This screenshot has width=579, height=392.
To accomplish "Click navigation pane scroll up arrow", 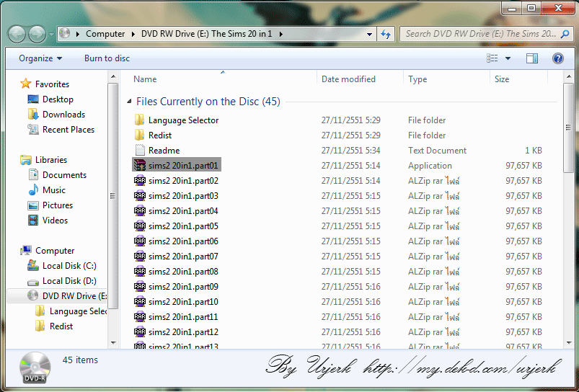I will pyautogui.click(x=113, y=77).
